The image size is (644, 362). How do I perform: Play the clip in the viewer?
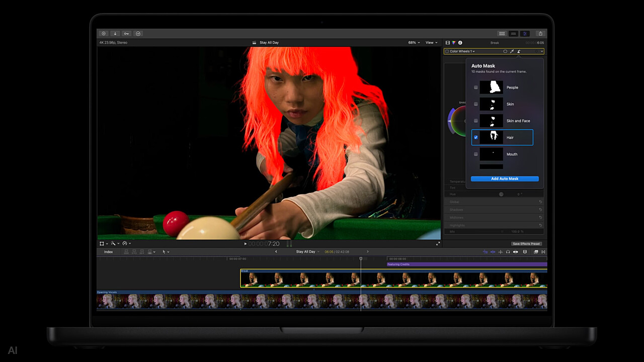pos(246,244)
